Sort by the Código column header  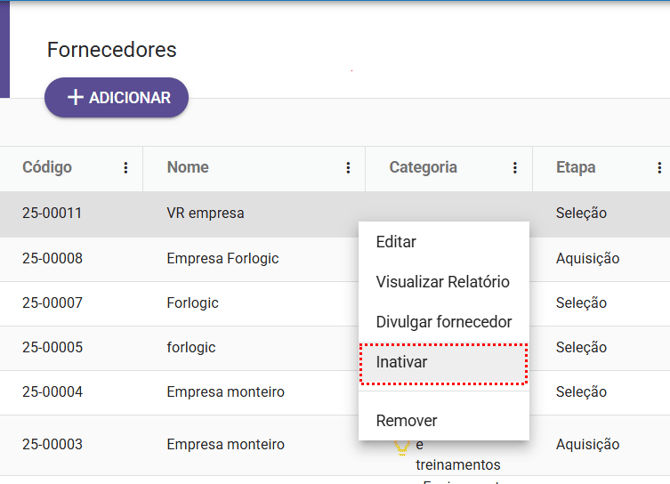47,167
